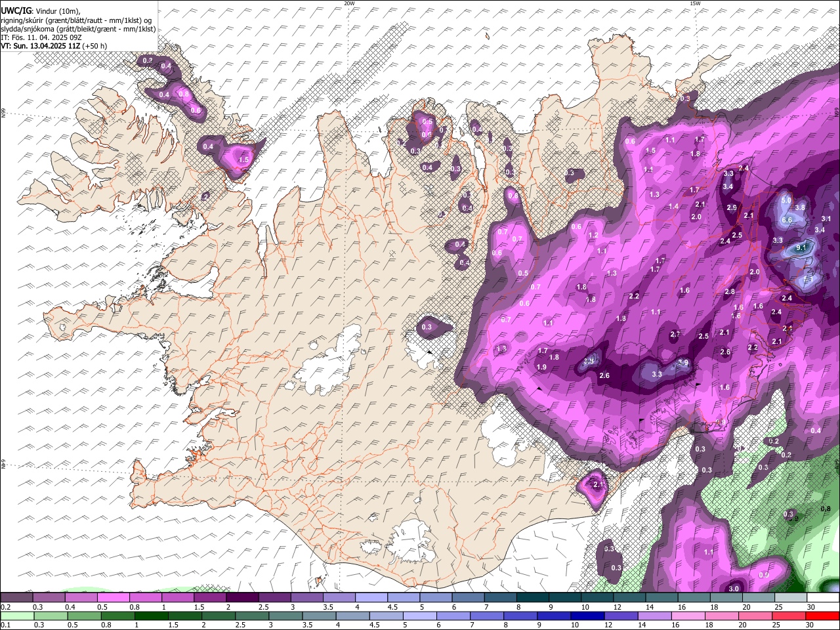Click the 'IT: Fös. 11. 04. 2025 09Z' line
The height and width of the screenshot is (630, 840).
[x=41, y=37]
